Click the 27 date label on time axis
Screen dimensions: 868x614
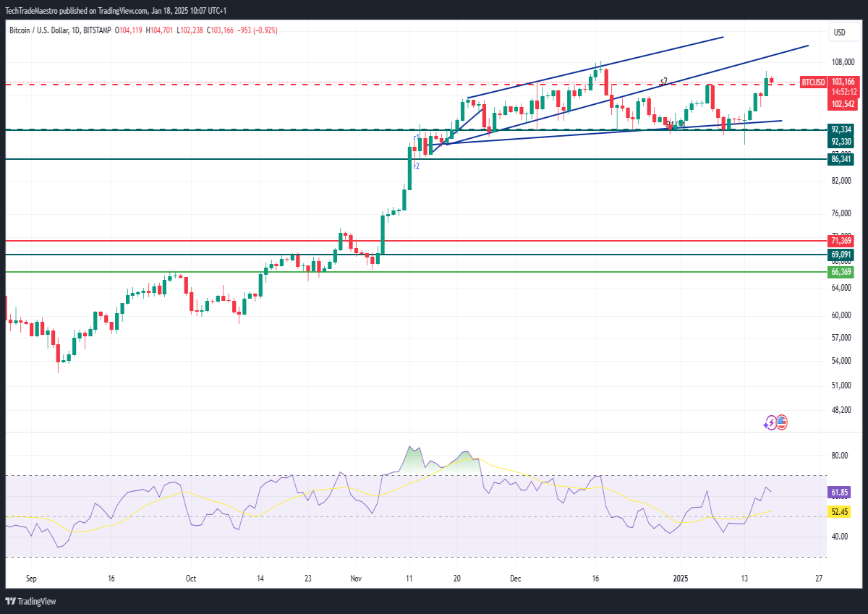coord(818,579)
